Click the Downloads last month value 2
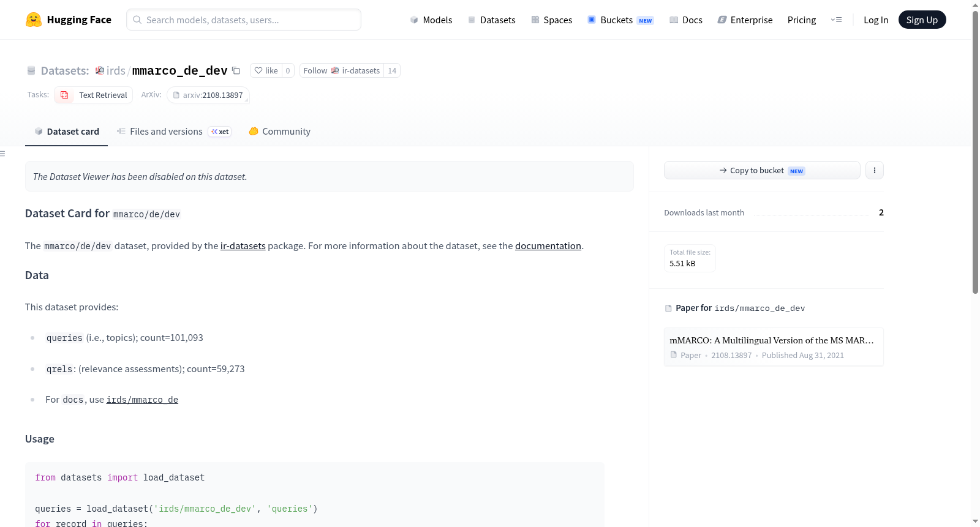980x527 pixels. pyautogui.click(x=881, y=212)
